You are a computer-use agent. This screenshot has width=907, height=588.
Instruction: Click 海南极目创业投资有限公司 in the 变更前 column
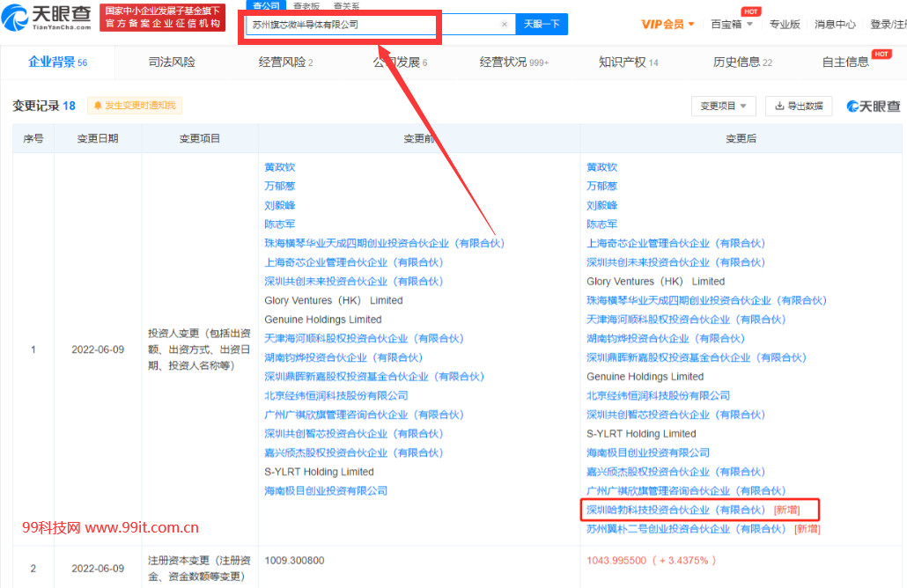pyautogui.click(x=326, y=491)
